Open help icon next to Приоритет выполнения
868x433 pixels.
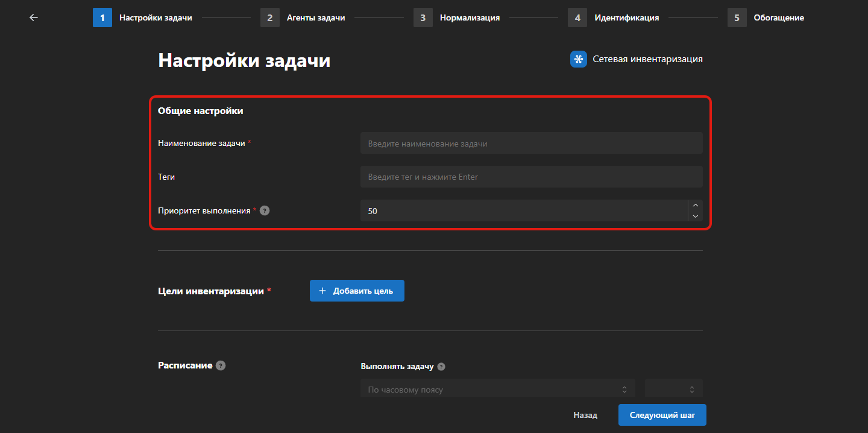tap(265, 211)
